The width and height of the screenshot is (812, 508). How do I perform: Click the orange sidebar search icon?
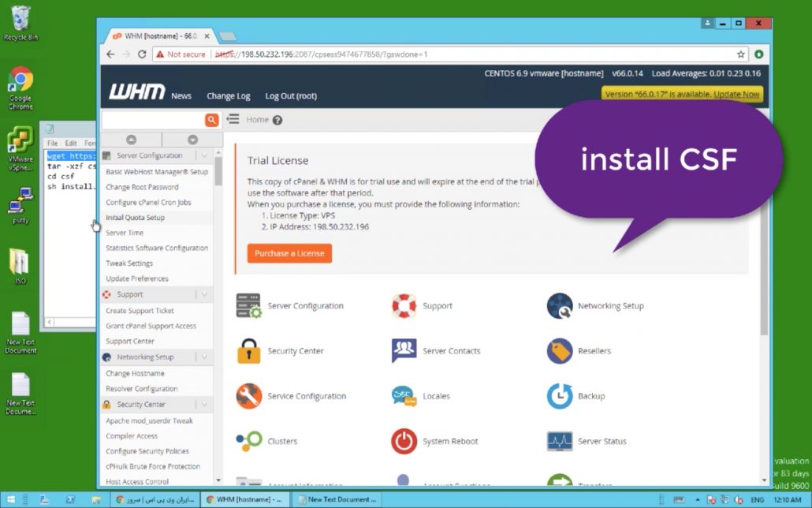coord(211,120)
